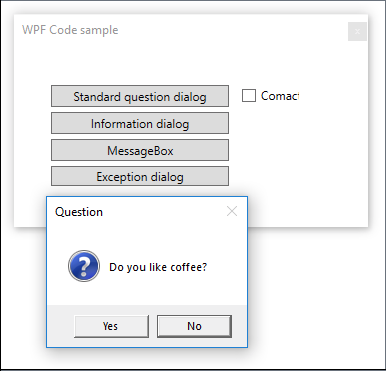Open the Standard question dialog
The height and width of the screenshot is (371, 386).
pos(140,96)
